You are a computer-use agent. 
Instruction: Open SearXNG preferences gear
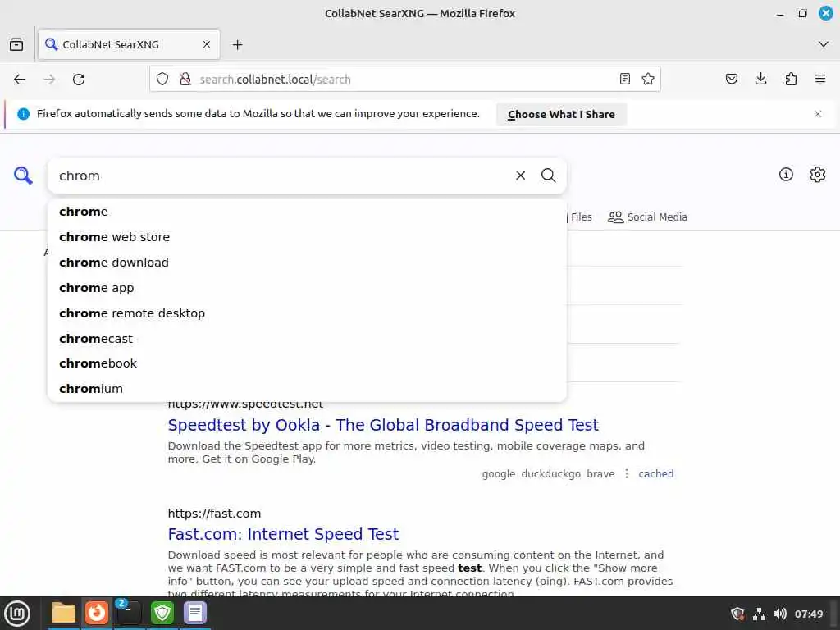pyautogui.click(x=817, y=174)
